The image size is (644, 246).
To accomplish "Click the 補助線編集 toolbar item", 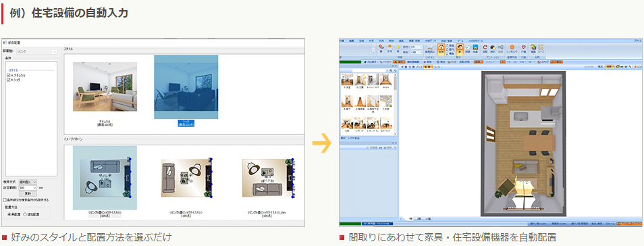I will point(412,62).
